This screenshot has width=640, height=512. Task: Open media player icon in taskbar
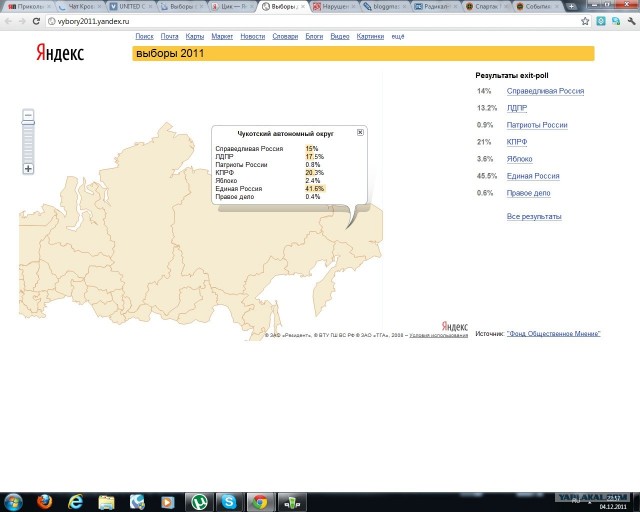pyautogui.click(x=168, y=502)
